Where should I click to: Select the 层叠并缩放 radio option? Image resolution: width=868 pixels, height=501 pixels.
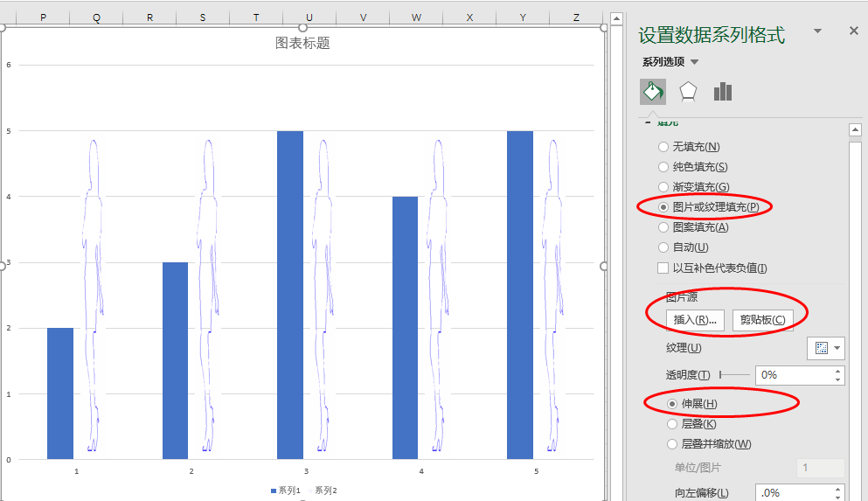point(672,444)
